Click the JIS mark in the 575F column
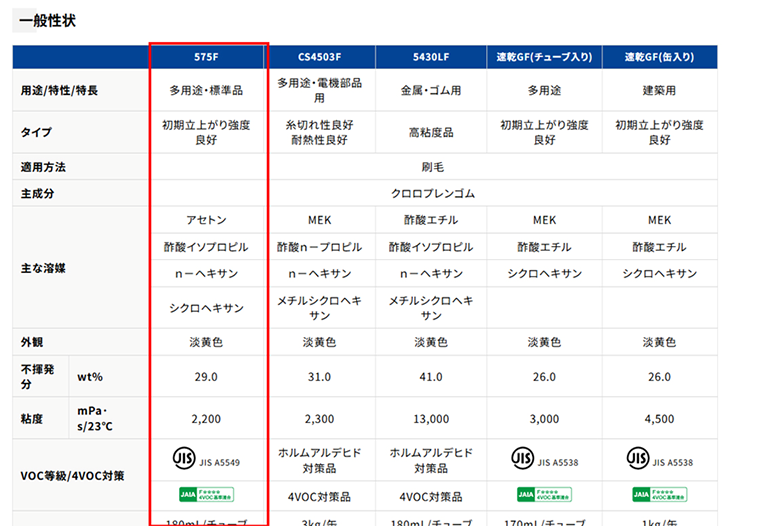760x526 pixels. tap(184, 458)
